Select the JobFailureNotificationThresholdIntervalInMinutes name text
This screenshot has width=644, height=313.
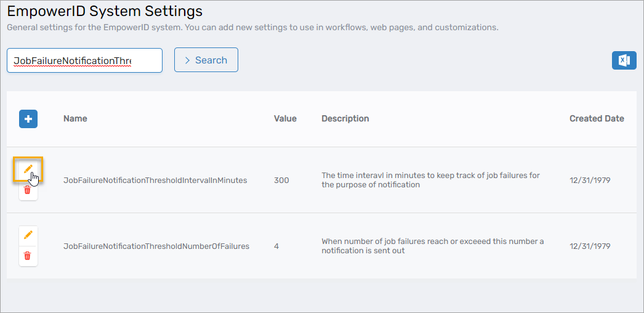(x=155, y=180)
